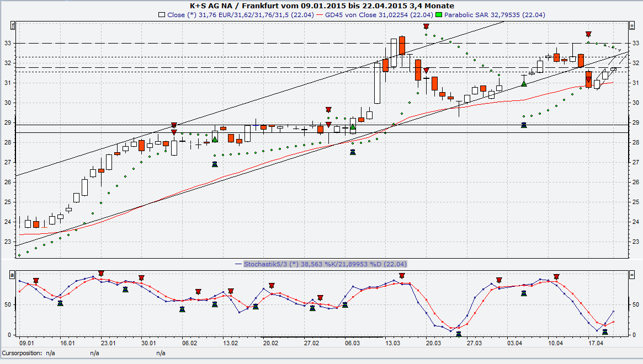
Task: Click the 13.03 date on the time axis
Action: [x=392, y=343]
